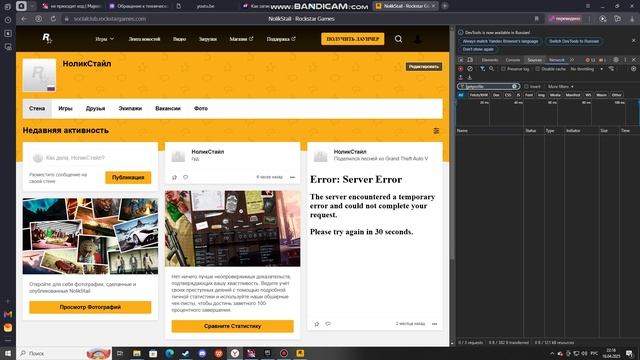Open Network panel settings gear
The width and height of the screenshot is (640, 360).
(633, 69)
